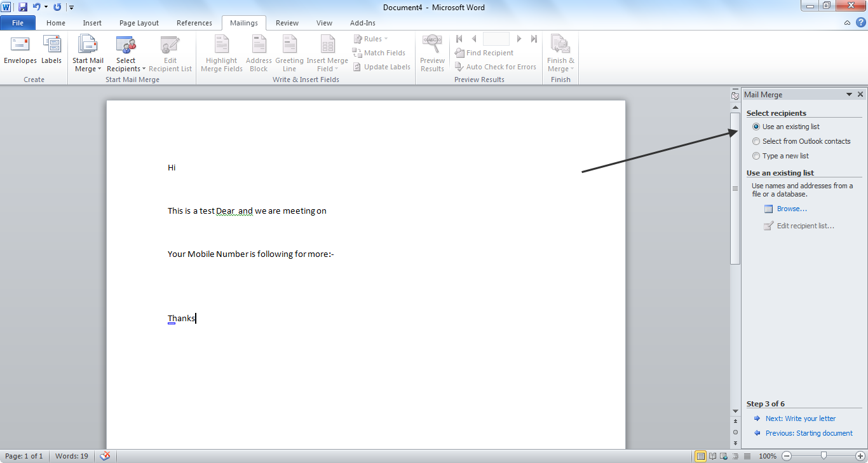Screen dimensions: 868x463
Task: Switch to the View tab
Action: pos(324,23)
